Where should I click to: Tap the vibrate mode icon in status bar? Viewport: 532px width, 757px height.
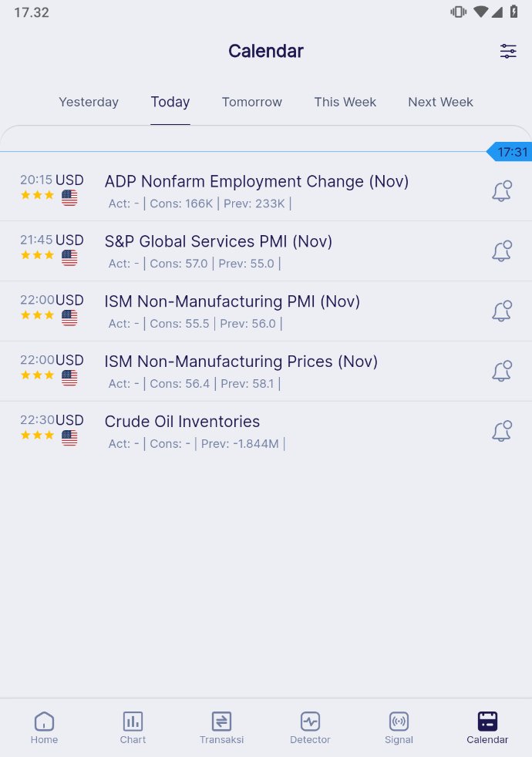(x=458, y=12)
